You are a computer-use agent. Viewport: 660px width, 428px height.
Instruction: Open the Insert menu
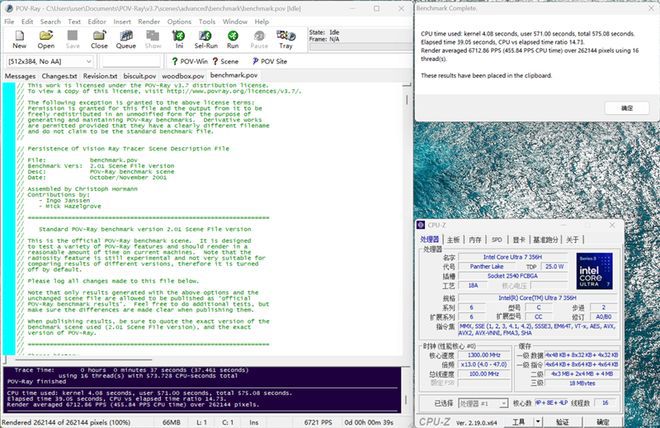pyautogui.click(x=122, y=21)
